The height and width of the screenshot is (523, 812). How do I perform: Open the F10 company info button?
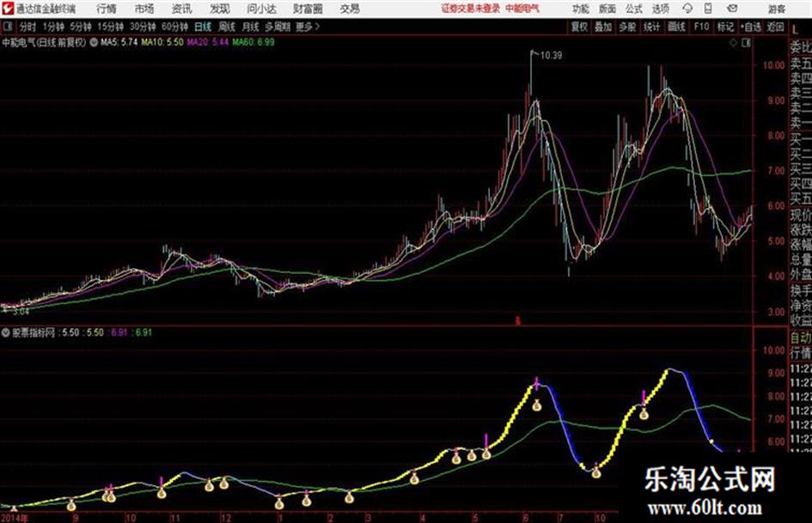tap(701, 27)
